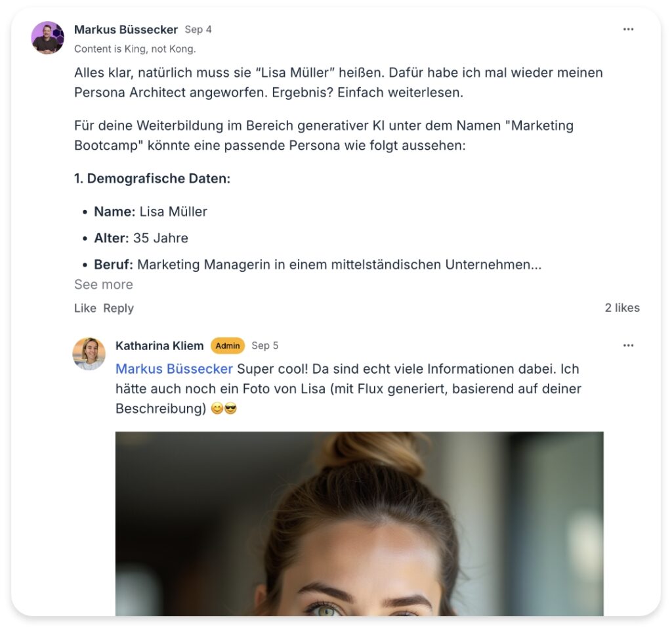Open the generated photo of Lisa
The width and height of the screenshot is (672, 631).
click(359, 524)
